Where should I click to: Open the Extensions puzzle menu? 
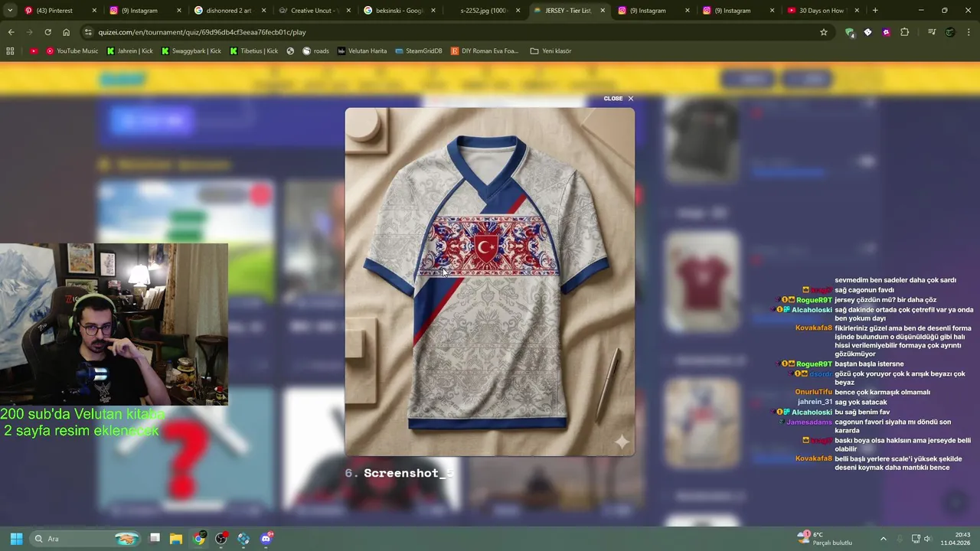[x=905, y=32]
